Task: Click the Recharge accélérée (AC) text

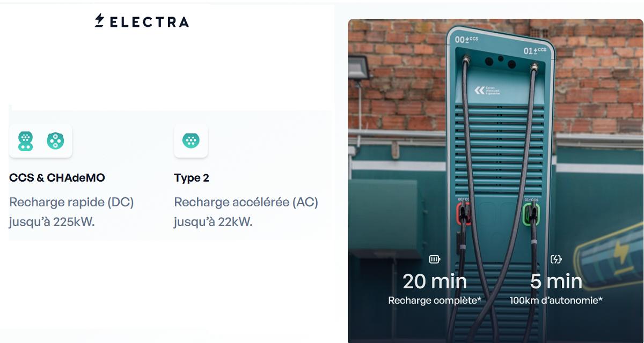Action: coord(246,203)
